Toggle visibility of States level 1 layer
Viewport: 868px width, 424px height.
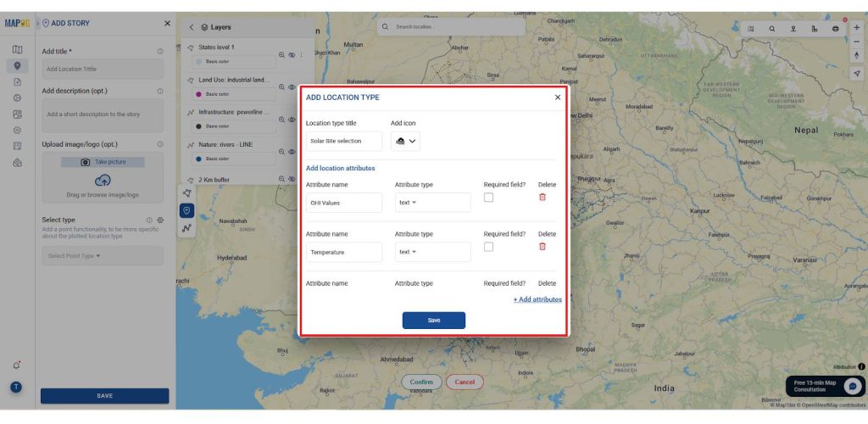[292, 55]
